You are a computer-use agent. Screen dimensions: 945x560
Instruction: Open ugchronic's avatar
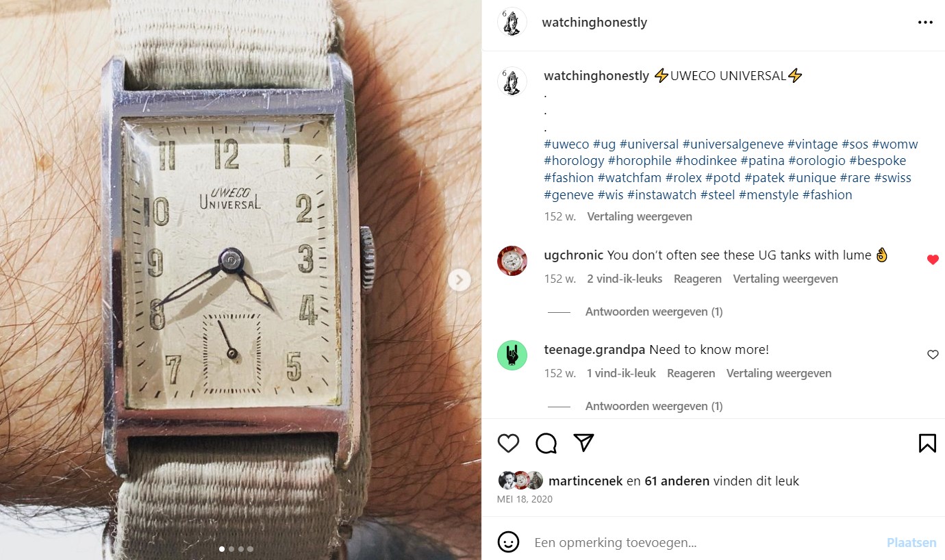pos(512,261)
